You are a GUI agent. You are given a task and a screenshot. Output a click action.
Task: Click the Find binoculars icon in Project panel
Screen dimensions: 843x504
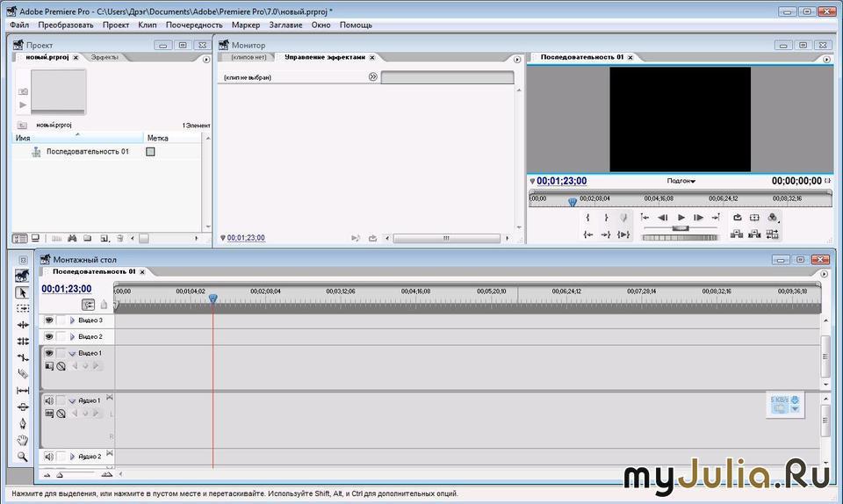click(x=72, y=238)
